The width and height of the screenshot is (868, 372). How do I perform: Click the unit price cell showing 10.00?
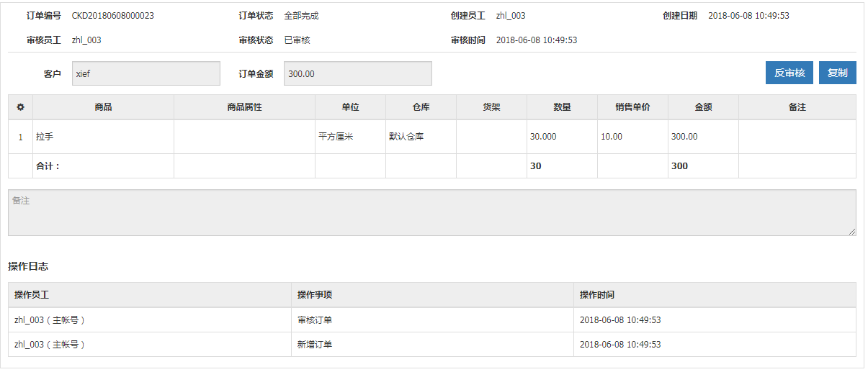coord(612,137)
